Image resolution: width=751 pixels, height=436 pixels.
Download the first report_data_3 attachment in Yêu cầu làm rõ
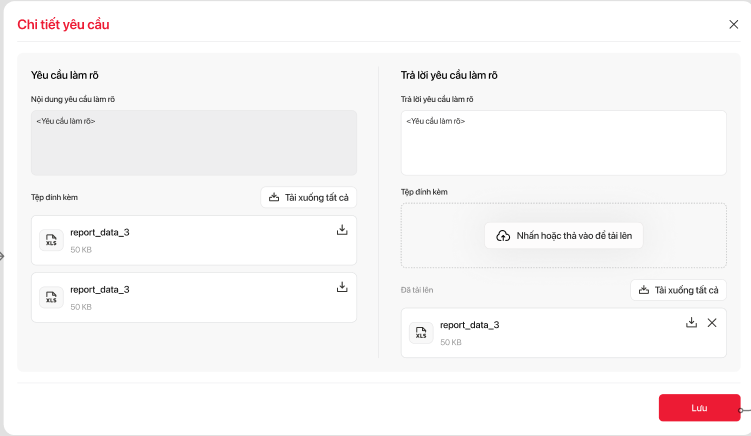[x=342, y=230]
